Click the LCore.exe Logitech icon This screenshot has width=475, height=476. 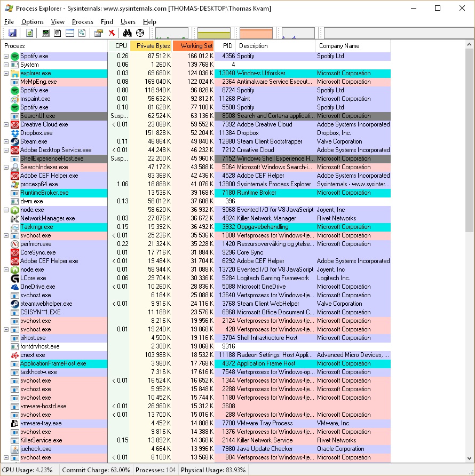[14, 278]
